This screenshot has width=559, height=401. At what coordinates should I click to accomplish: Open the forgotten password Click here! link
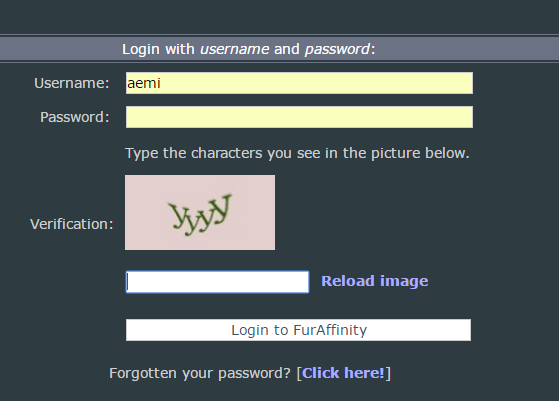pyautogui.click(x=343, y=373)
